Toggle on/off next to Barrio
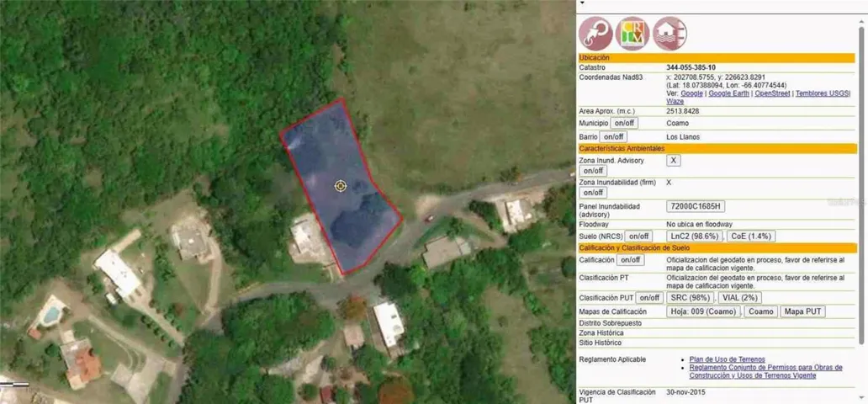868x404 pixels. coord(613,136)
